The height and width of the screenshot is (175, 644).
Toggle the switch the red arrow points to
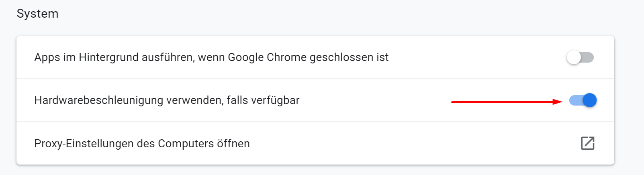click(583, 100)
